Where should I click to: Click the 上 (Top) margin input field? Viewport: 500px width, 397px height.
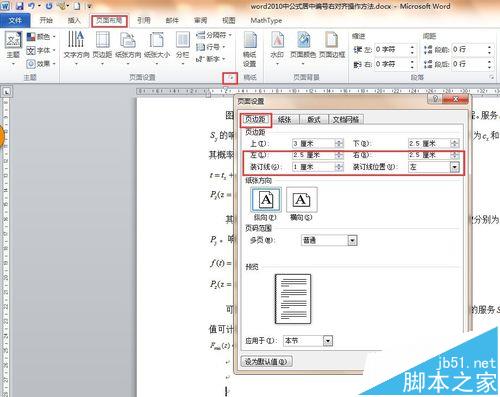pos(314,144)
